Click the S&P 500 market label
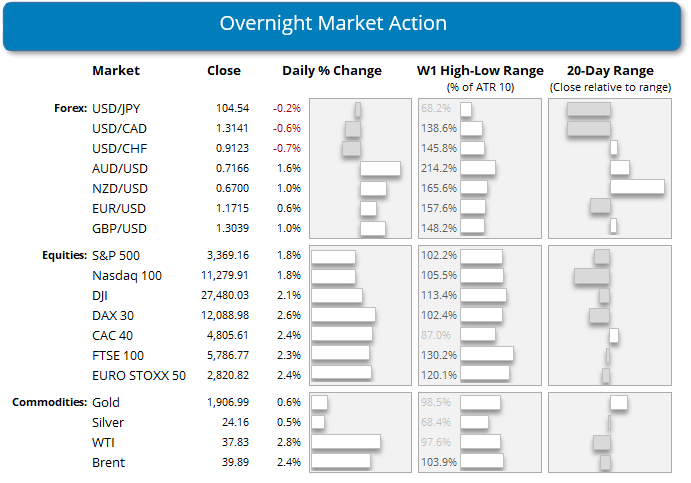The image size is (691, 483). [x=115, y=255]
